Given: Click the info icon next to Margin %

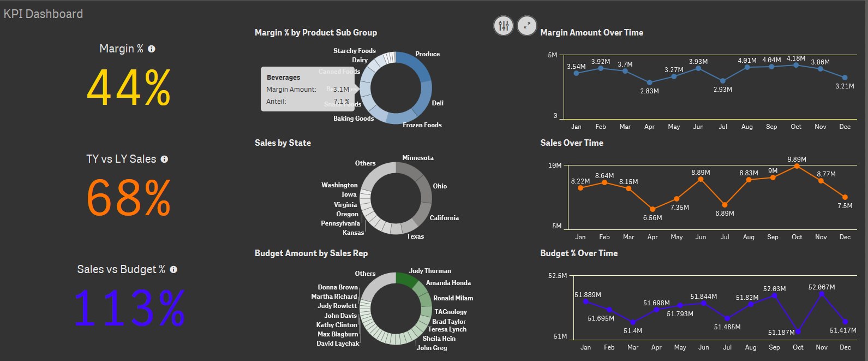Looking at the screenshot, I should click(152, 49).
